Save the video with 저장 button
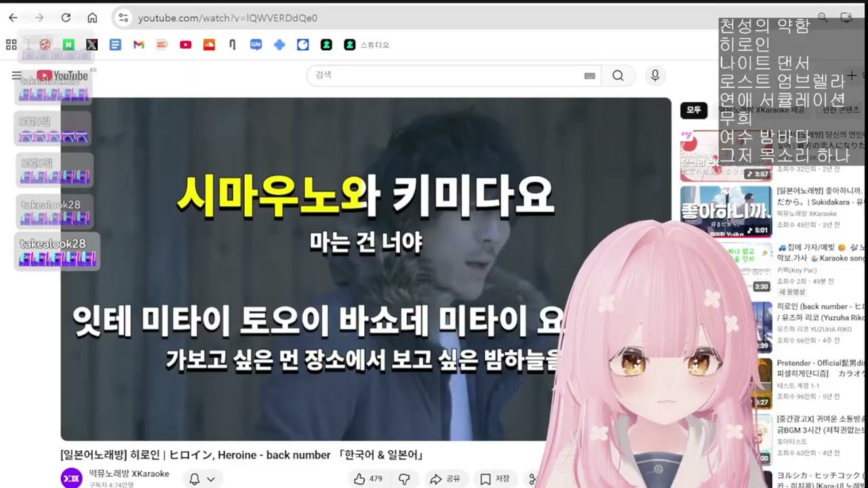This screenshot has width=868, height=488. pyautogui.click(x=495, y=479)
